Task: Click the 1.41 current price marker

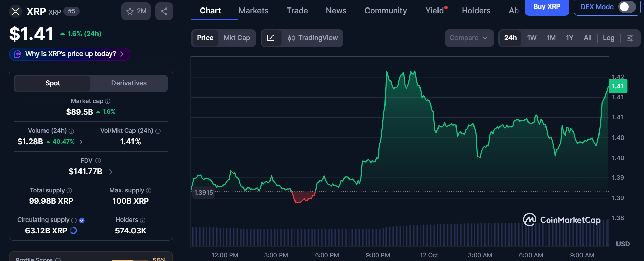Action: click(x=618, y=86)
